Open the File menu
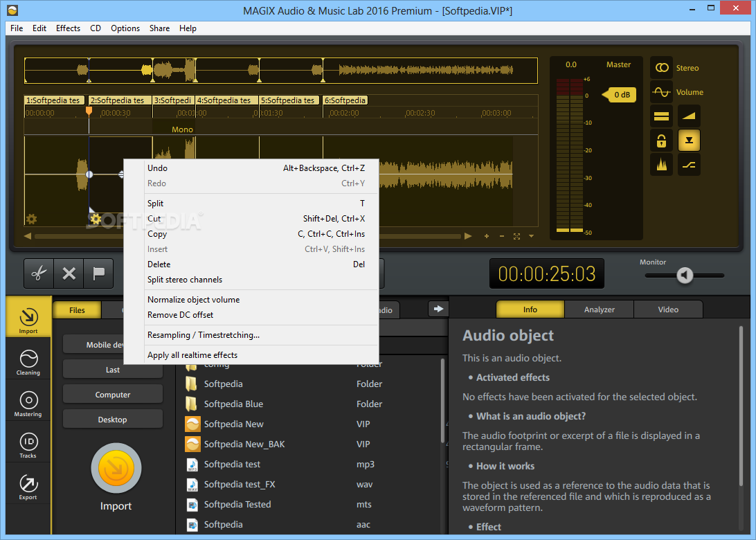Image resolution: width=756 pixels, height=540 pixels. (x=17, y=28)
